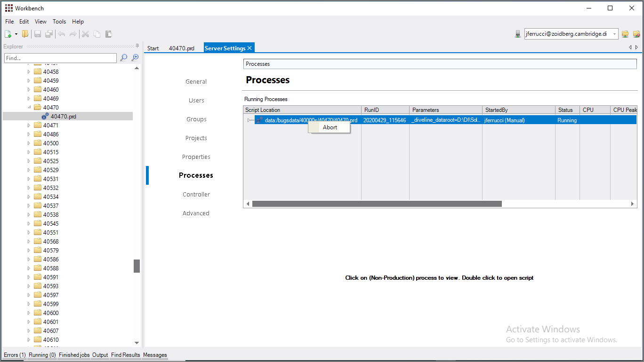
Task: Click the Redo toolbar icon
Action: pyautogui.click(x=73, y=34)
